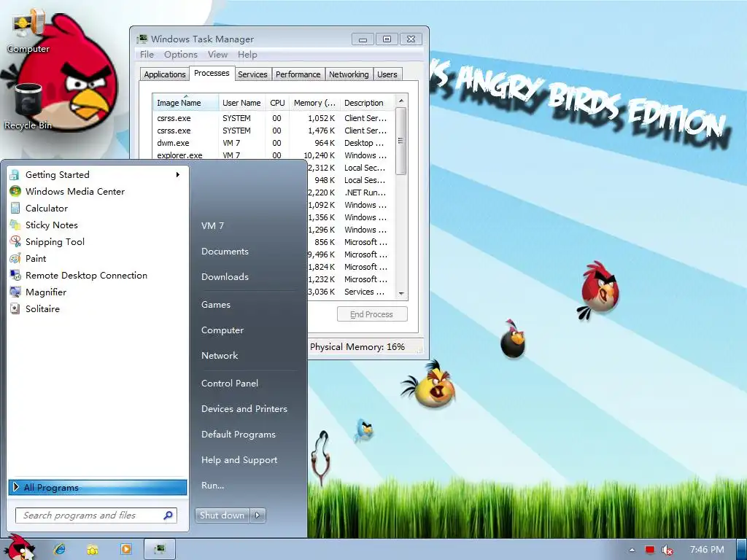747x560 pixels.
Task: Expand the Getting Started submenu arrow
Action: 178,175
